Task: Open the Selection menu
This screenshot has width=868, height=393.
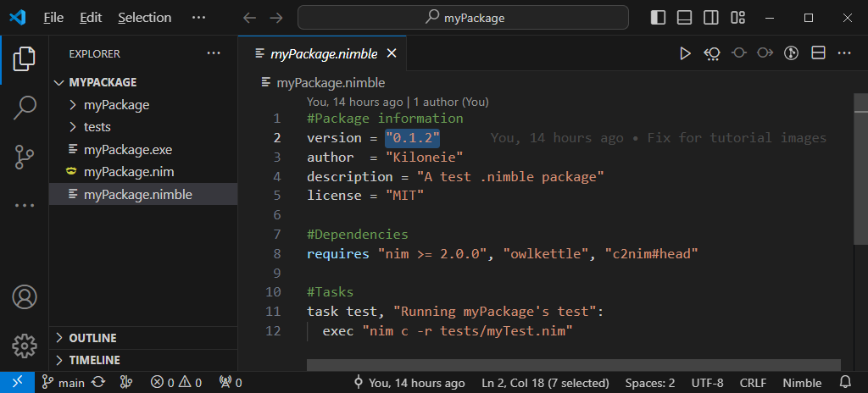Action: [x=144, y=18]
